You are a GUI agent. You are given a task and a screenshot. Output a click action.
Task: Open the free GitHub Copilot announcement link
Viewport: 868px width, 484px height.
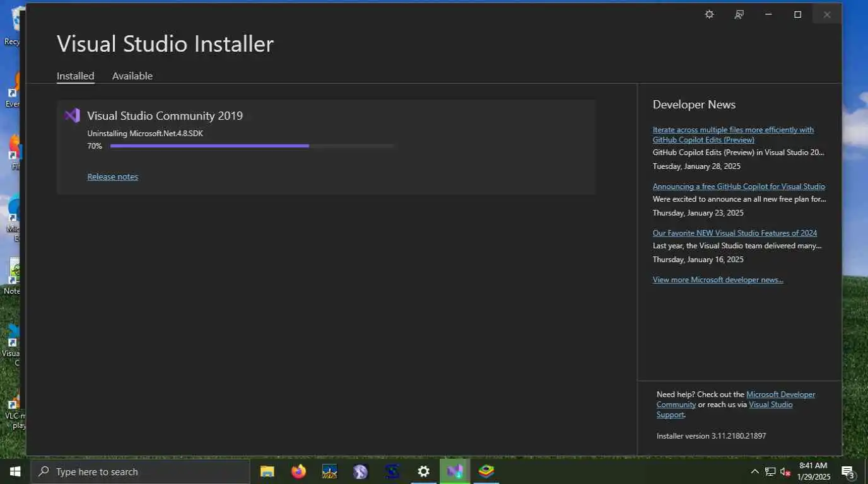click(x=739, y=186)
